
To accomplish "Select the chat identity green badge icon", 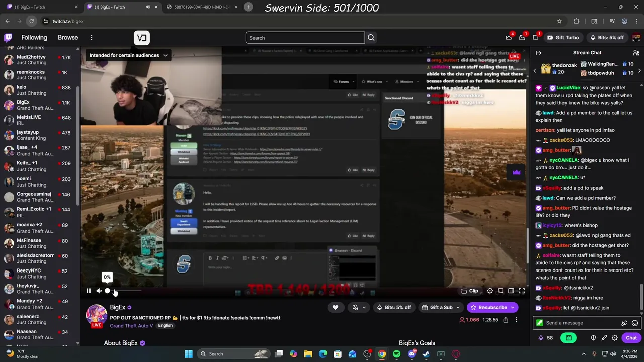I will [540, 323].
